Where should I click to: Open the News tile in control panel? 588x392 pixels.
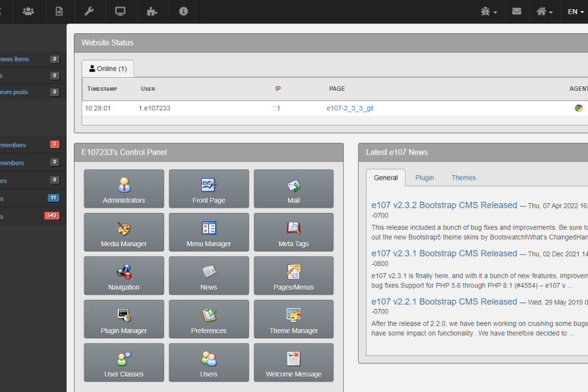[209, 276]
